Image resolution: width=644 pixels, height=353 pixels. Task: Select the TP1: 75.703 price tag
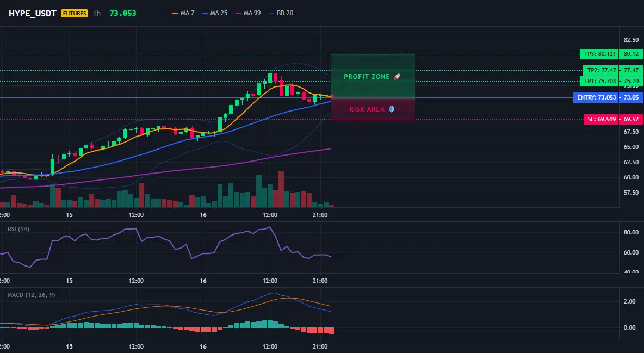[599, 81]
